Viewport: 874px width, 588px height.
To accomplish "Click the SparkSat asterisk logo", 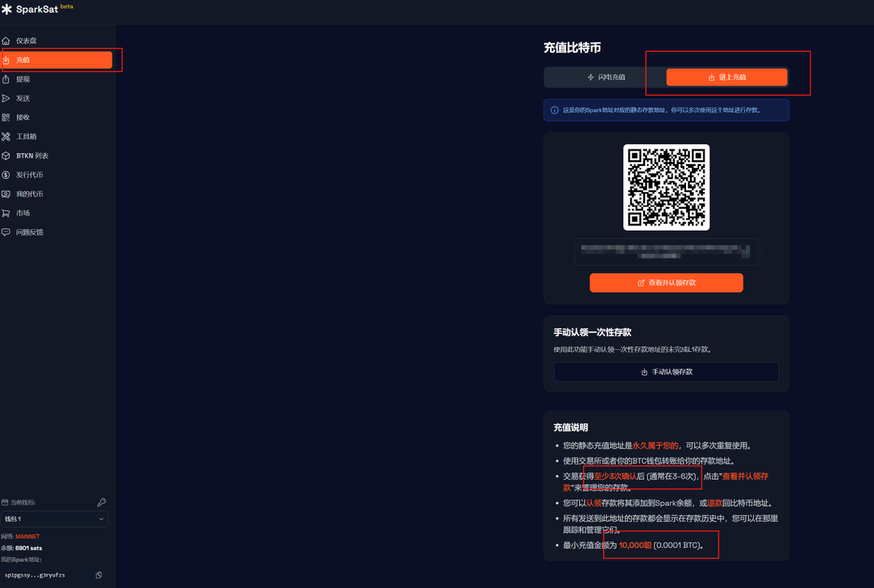I will click(x=7, y=9).
